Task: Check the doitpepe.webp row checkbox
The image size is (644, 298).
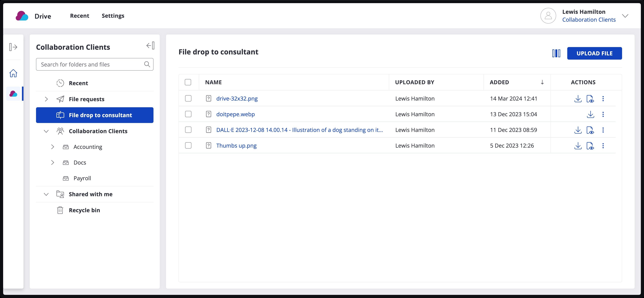Action: tap(188, 114)
